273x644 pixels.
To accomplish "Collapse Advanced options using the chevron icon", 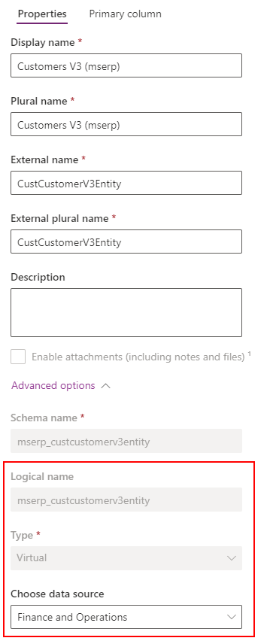I will [105, 386].
